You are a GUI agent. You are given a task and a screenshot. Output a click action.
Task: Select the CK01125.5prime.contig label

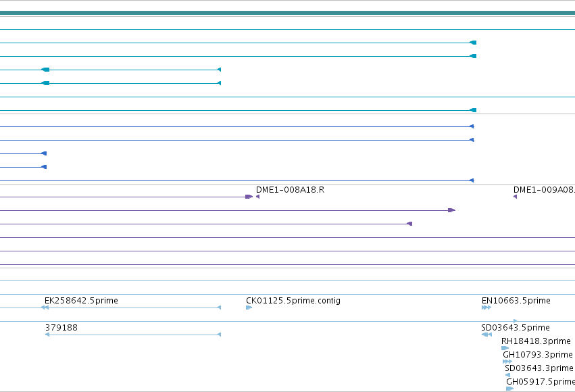click(293, 301)
